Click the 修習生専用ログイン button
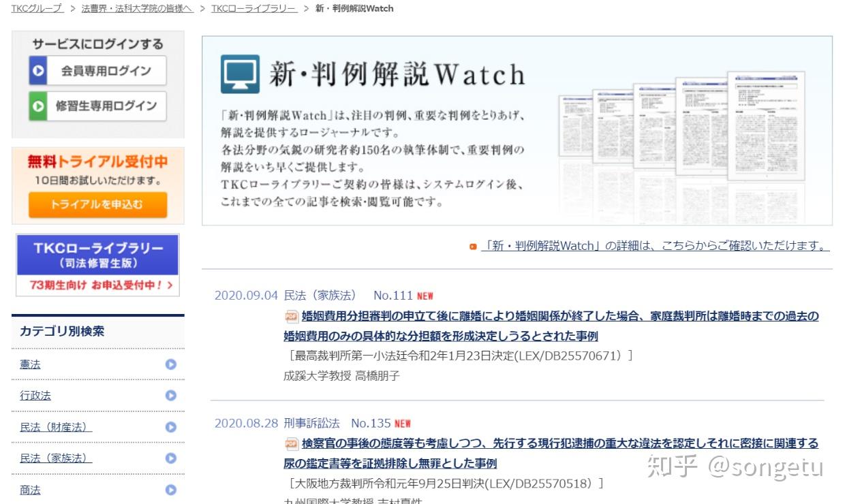845x504 pixels. coord(98,106)
